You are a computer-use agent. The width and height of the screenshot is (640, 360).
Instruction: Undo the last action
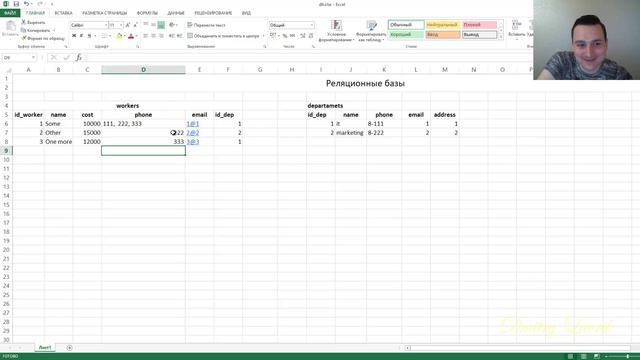26,4
